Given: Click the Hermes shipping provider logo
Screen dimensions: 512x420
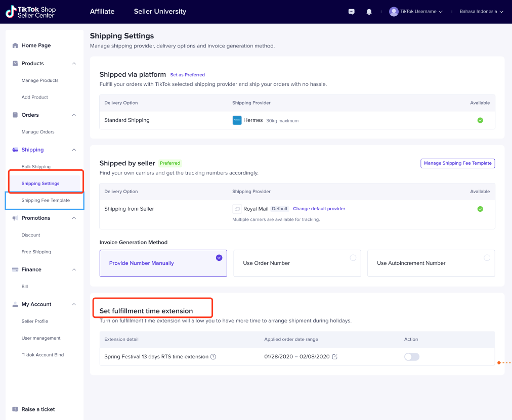Looking at the screenshot, I should (x=237, y=120).
